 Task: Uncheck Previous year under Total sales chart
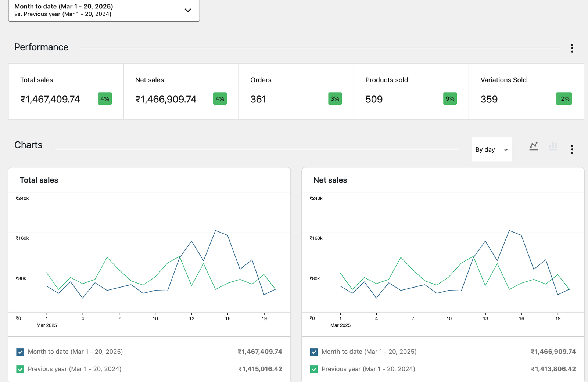(20, 369)
